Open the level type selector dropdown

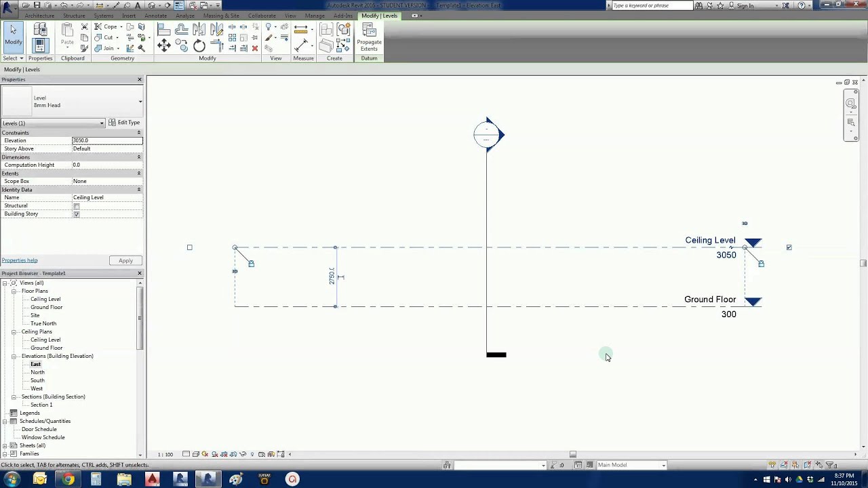(140, 102)
